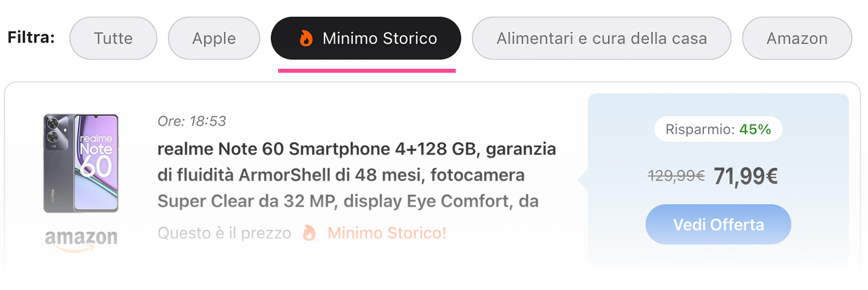The image size is (868, 290).
Task: Choose the Minimo Storico filter label
Action: point(380,38)
